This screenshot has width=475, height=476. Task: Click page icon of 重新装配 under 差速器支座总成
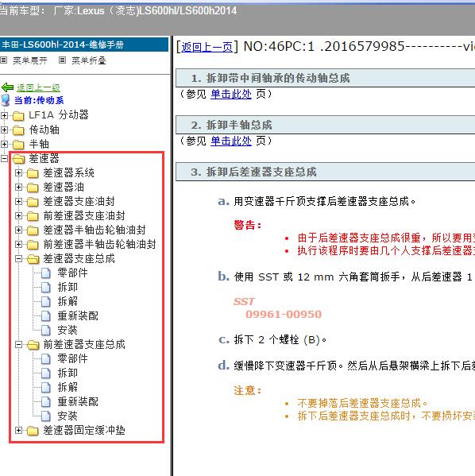[x=46, y=316]
